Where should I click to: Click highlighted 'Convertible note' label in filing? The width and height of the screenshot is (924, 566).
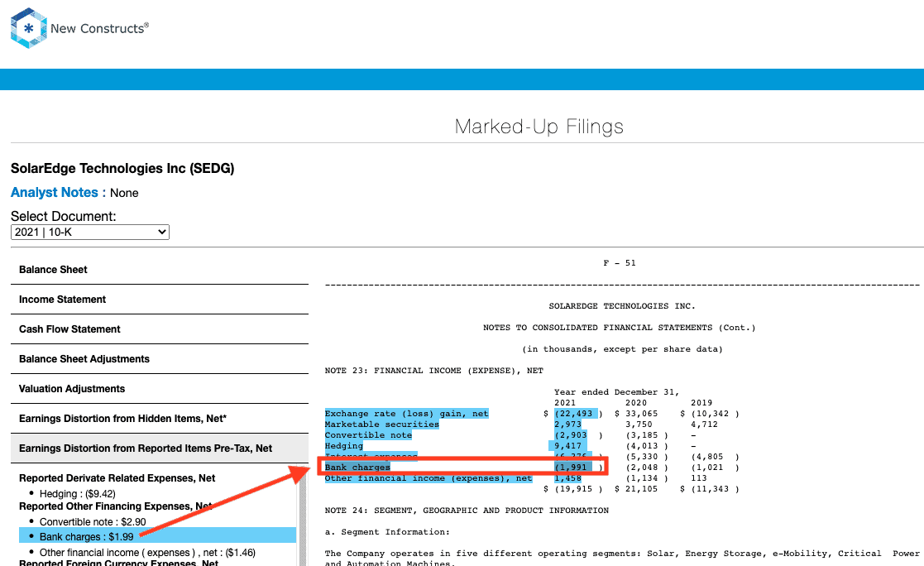click(x=368, y=435)
